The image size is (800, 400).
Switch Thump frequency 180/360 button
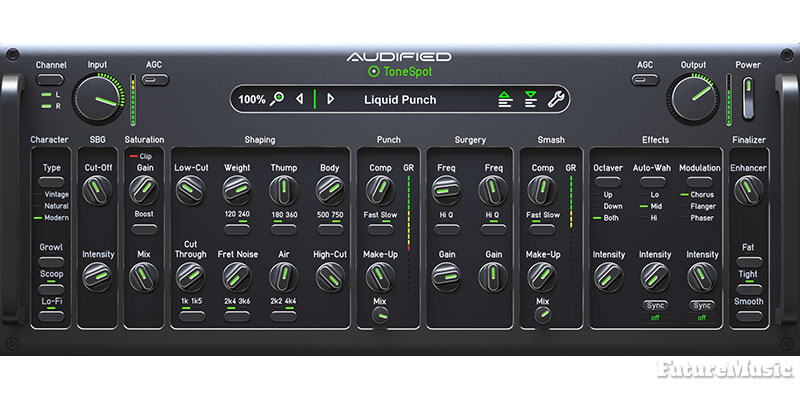pos(284,229)
